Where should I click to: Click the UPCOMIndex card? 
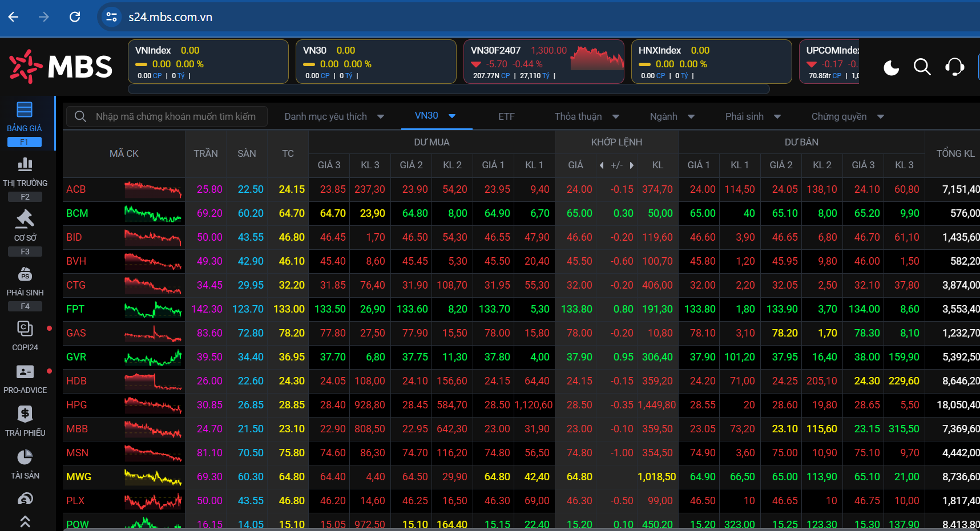[x=829, y=62]
